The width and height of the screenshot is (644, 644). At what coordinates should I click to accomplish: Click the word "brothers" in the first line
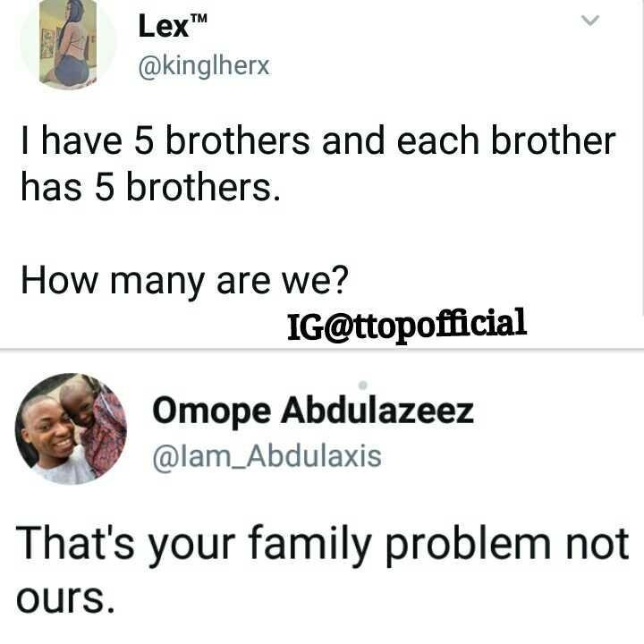pos(237,141)
